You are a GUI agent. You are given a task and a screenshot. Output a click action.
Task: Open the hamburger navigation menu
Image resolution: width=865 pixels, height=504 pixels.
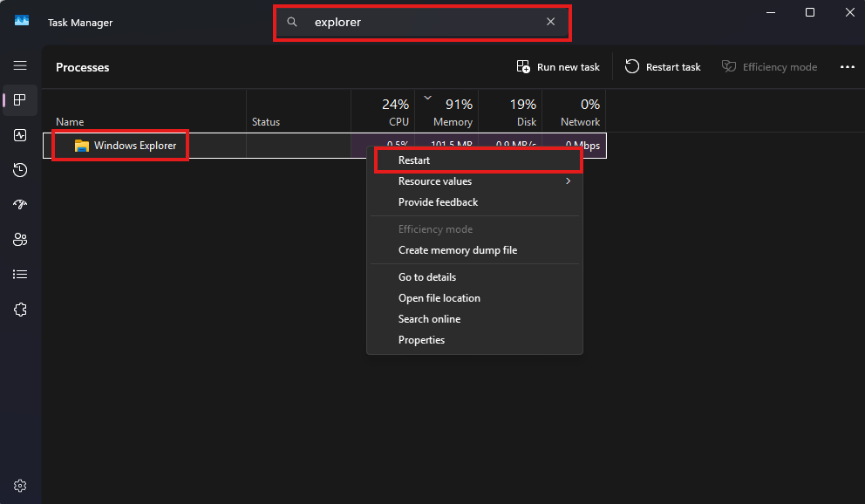click(x=20, y=65)
